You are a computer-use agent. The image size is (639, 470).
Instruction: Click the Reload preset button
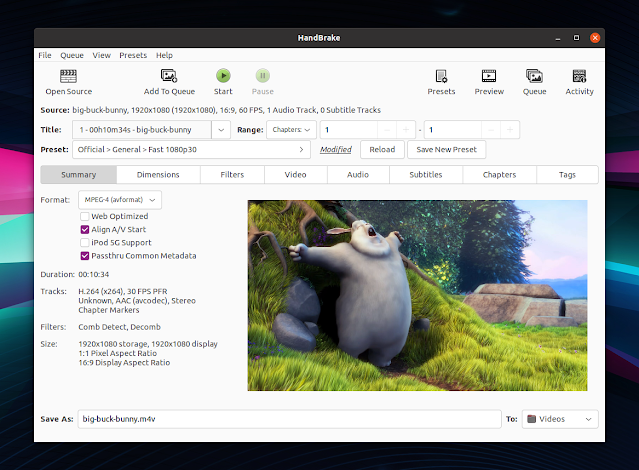382,149
